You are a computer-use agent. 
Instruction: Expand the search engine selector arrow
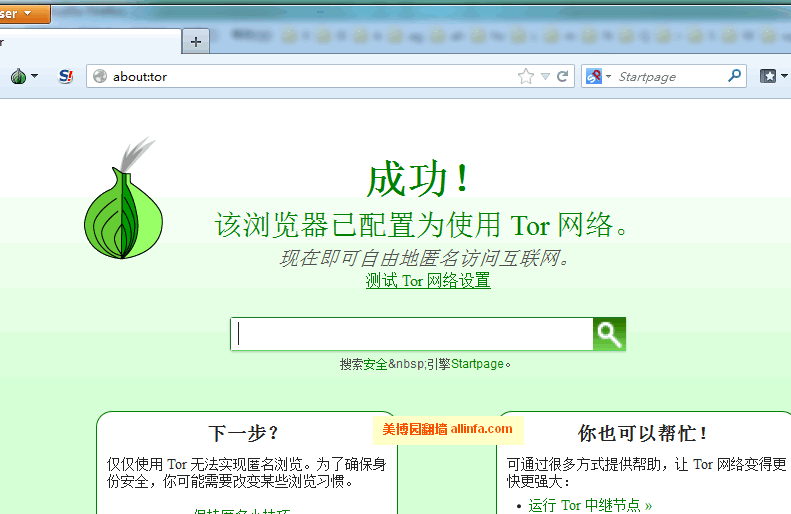pyautogui.click(x=608, y=77)
